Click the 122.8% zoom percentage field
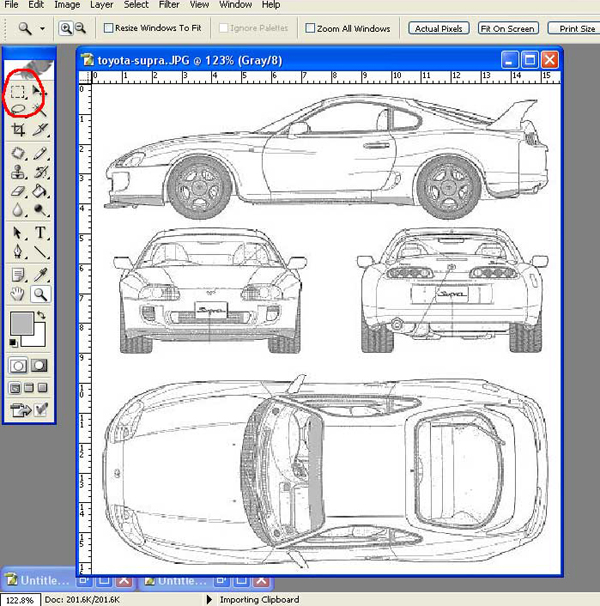 (20, 600)
